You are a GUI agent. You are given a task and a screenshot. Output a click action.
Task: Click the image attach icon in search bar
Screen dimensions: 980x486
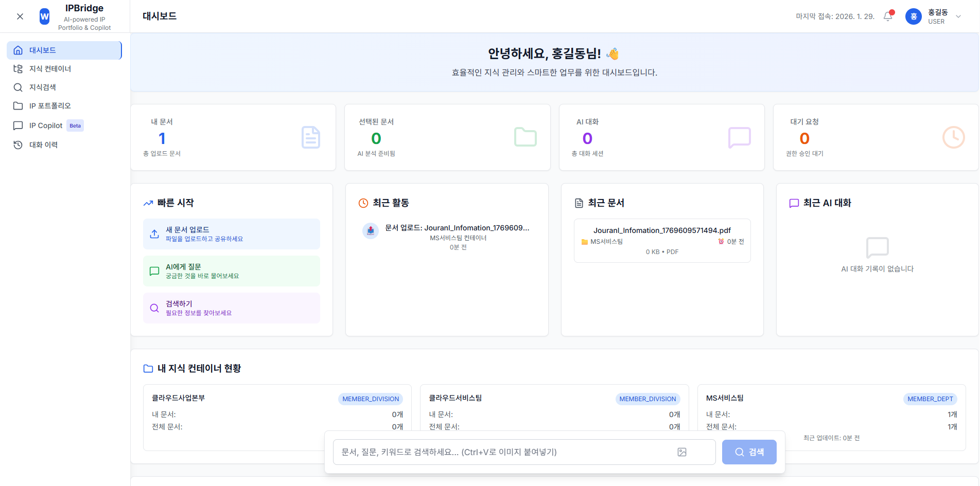[682, 452]
